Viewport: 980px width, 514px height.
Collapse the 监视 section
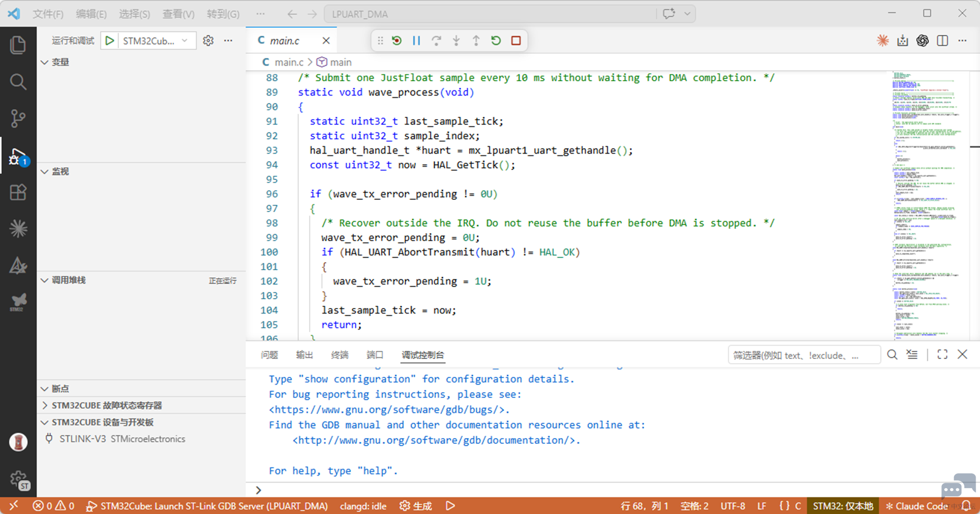tap(45, 171)
